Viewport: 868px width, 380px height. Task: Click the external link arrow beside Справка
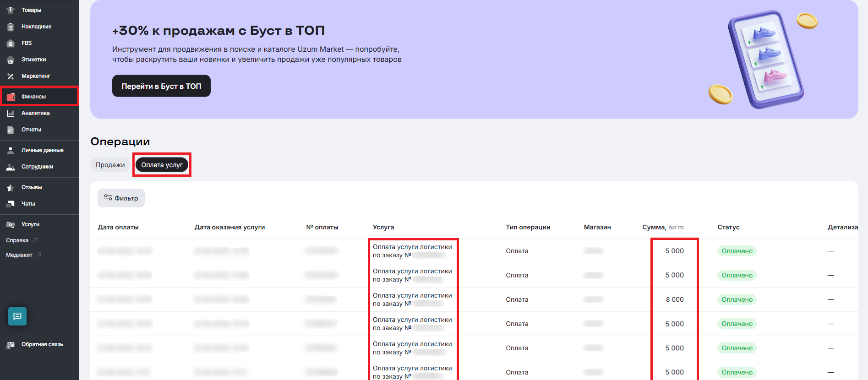point(35,240)
